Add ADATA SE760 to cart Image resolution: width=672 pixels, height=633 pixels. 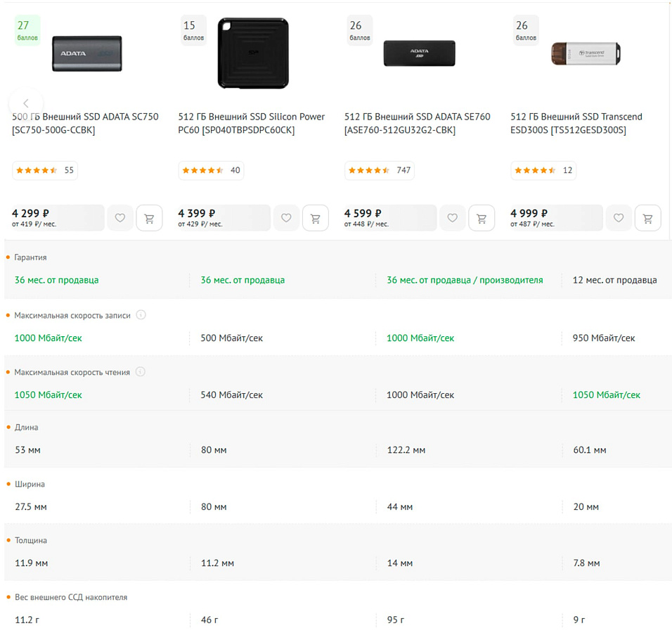tap(482, 218)
